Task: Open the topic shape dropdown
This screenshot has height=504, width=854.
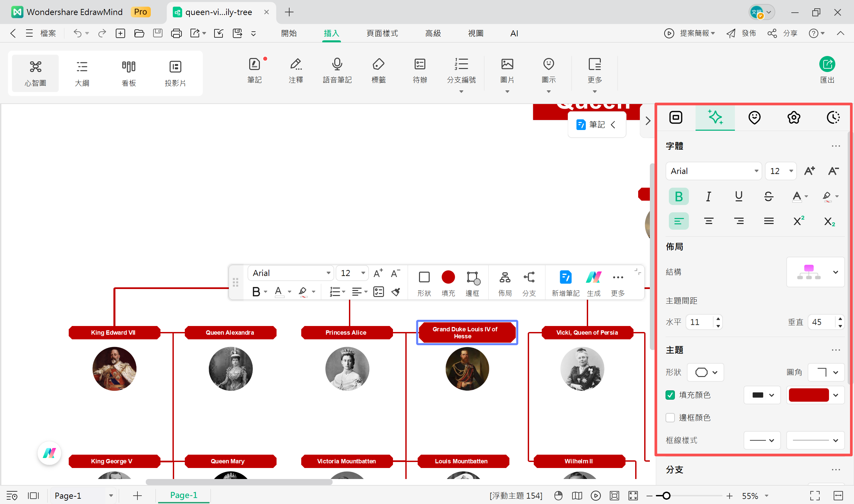Action: (x=706, y=373)
